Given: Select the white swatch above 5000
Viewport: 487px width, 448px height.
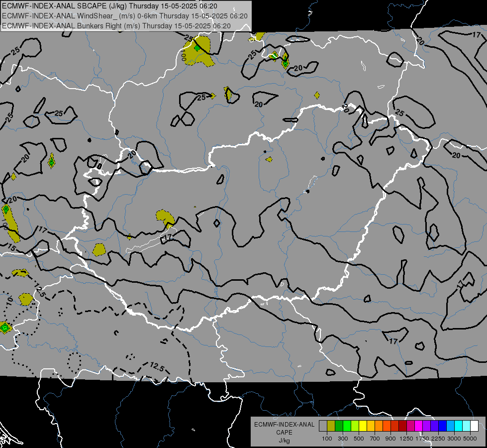Looking at the screenshot, I should 474,426.
